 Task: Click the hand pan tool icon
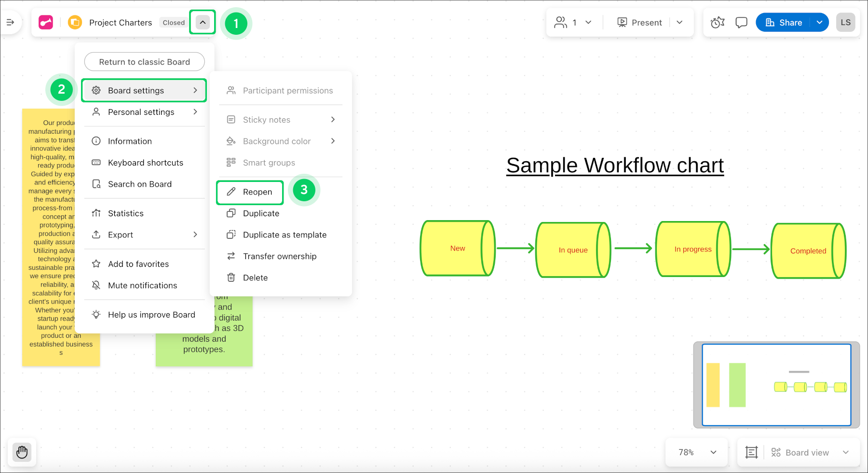tap(22, 452)
